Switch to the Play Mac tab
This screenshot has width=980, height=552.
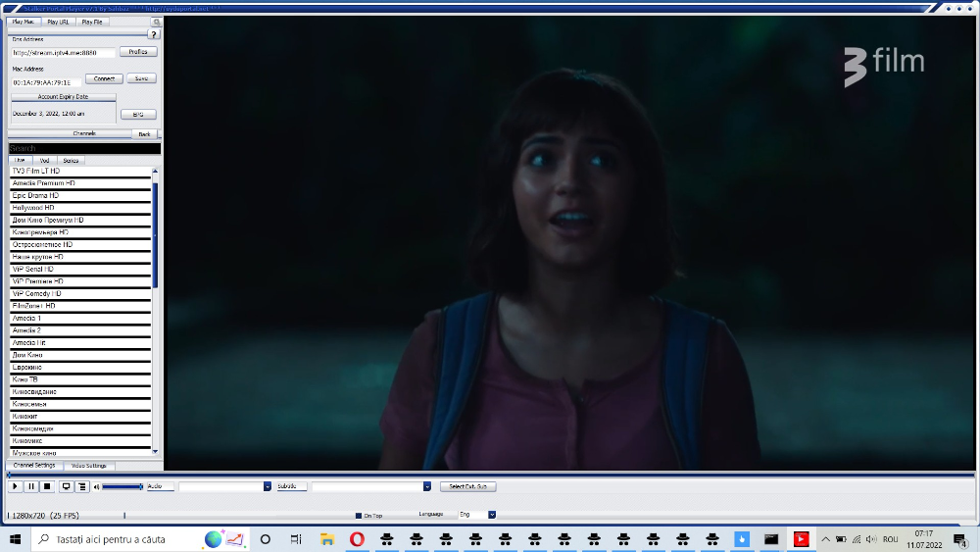click(x=24, y=22)
